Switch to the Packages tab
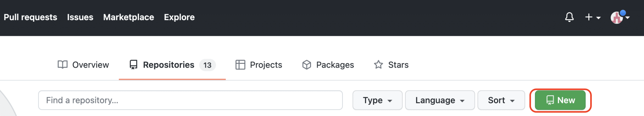 point(328,65)
